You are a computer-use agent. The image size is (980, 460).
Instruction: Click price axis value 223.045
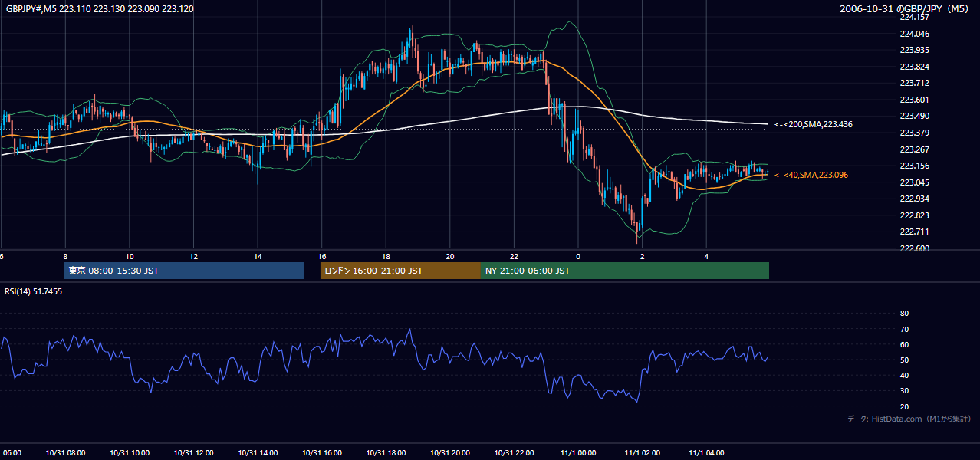tap(914, 182)
